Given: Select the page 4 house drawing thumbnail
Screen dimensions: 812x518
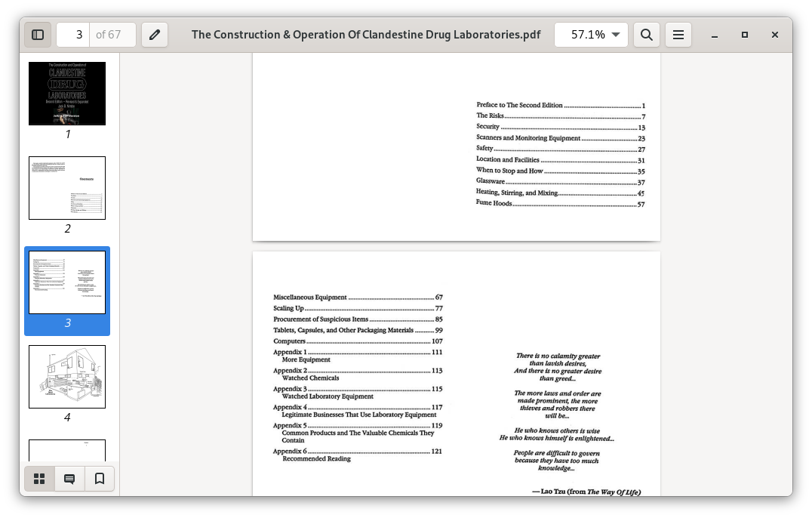Looking at the screenshot, I should (x=67, y=377).
